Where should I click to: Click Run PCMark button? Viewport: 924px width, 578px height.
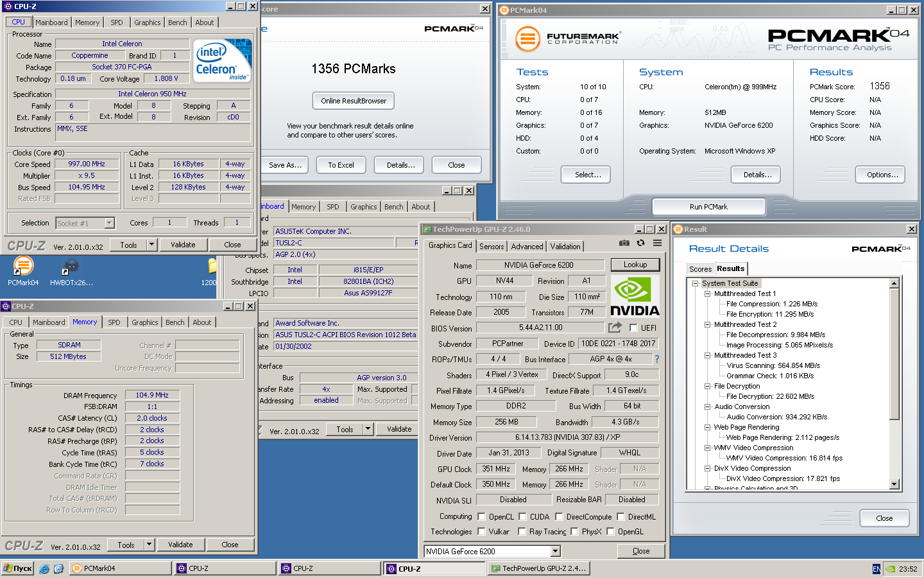click(708, 207)
